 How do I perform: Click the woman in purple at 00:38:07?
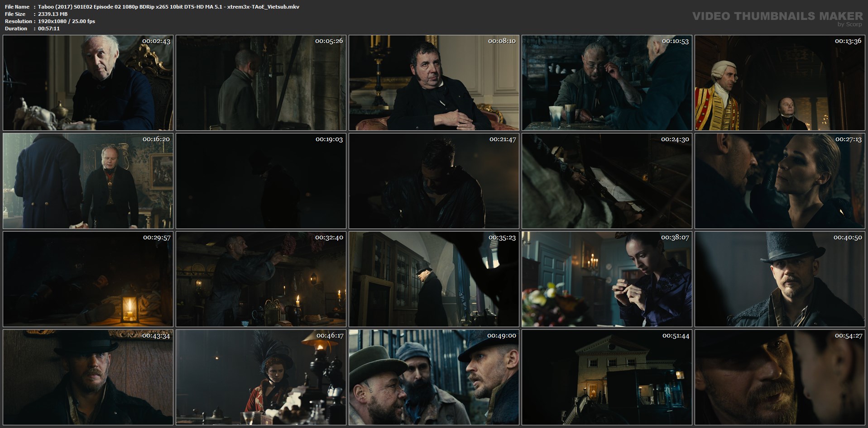pyautogui.click(x=607, y=279)
